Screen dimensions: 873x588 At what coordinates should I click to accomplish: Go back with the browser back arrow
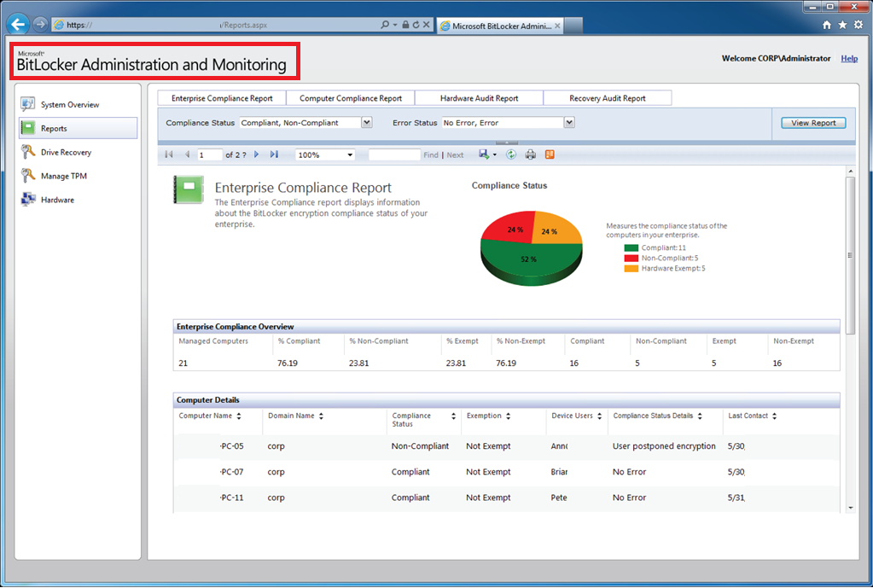tap(19, 24)
